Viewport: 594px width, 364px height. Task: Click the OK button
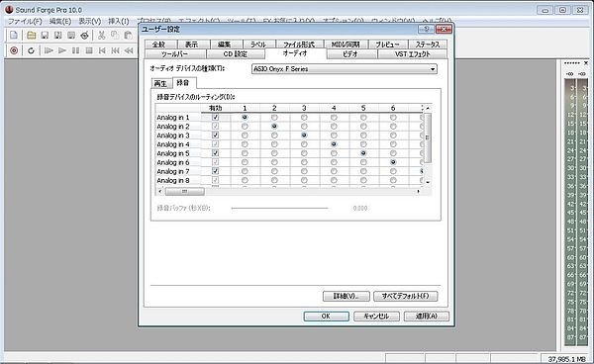coord(326,316)
